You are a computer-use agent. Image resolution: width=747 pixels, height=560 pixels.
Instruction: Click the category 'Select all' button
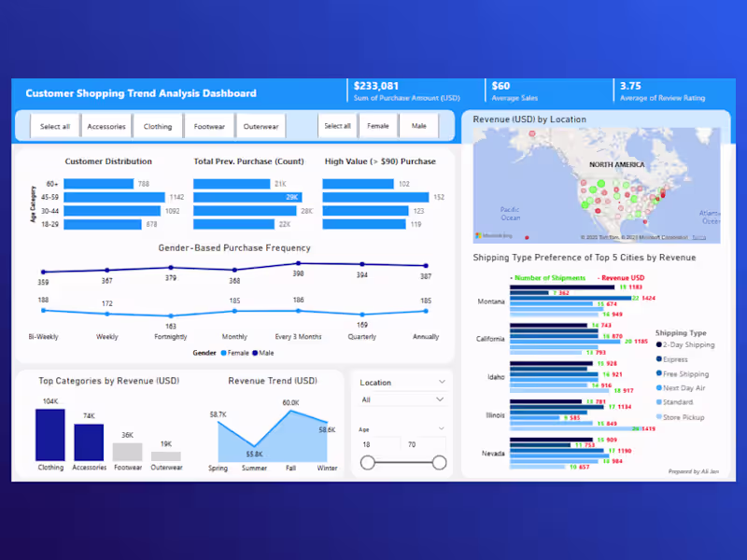(x=55, y=126)
